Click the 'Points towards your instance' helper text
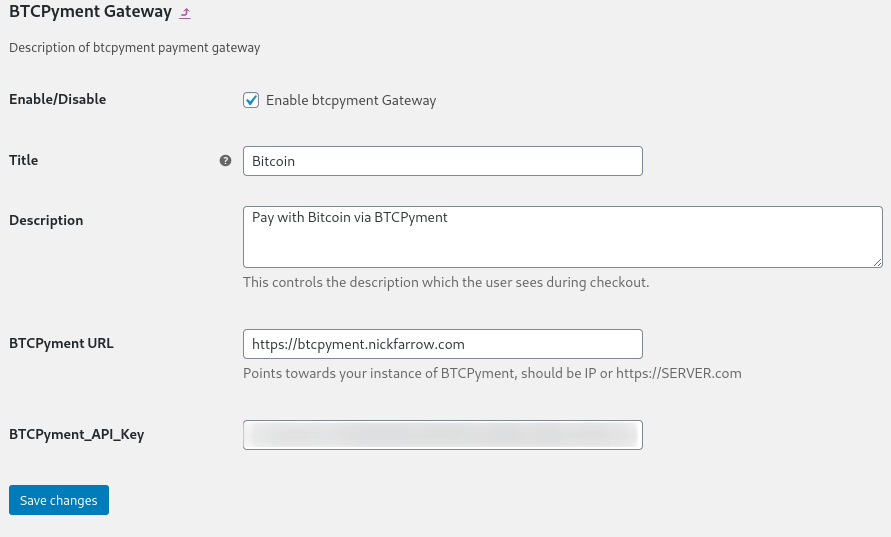Viewport: 891px width, 537px height. tap(492, 373)
